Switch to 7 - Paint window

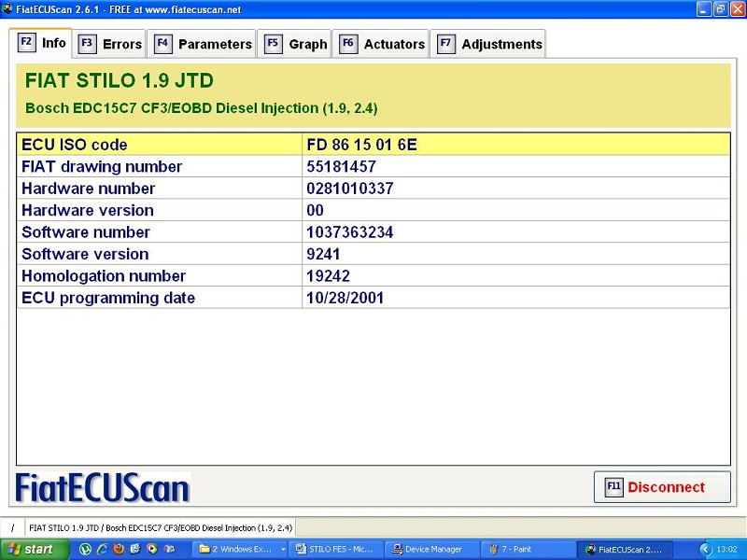[x=526, y=550]
